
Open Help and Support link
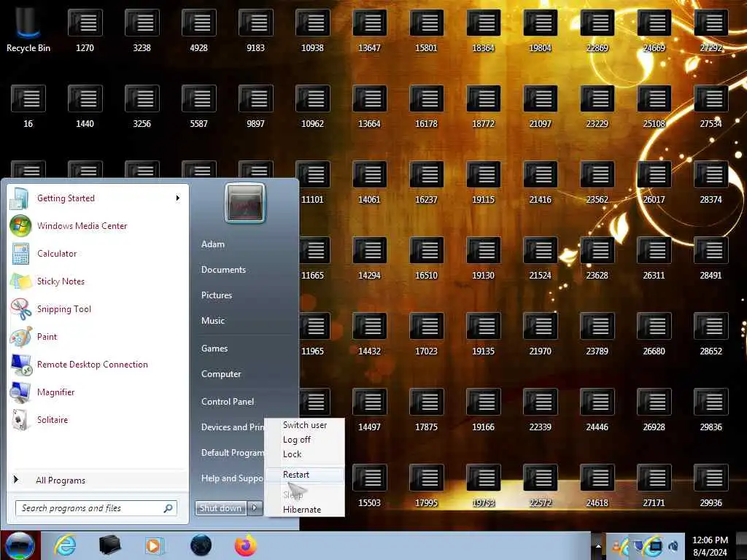pos(232,478)
